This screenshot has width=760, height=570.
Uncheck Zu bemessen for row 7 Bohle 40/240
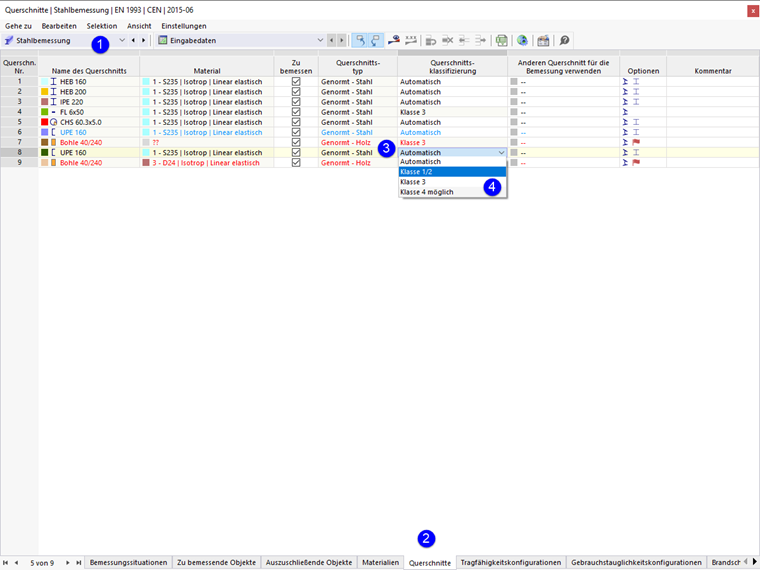296,142
